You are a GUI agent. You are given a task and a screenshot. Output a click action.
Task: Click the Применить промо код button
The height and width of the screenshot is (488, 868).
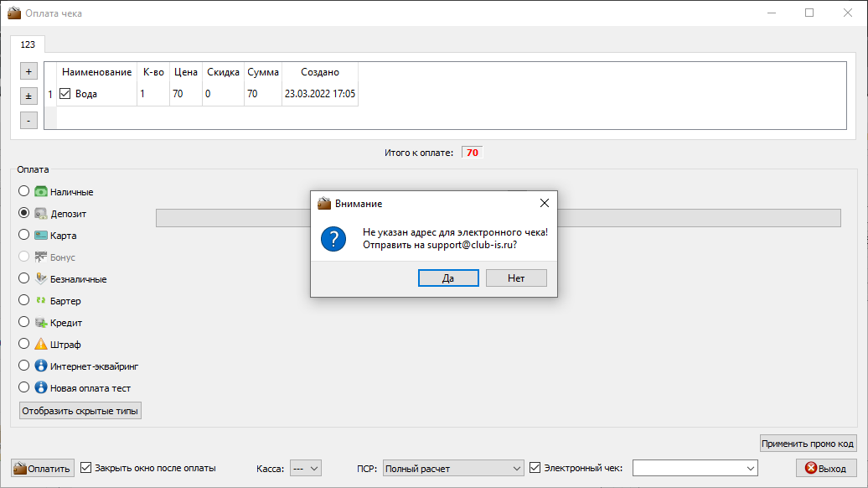point(808,443)
